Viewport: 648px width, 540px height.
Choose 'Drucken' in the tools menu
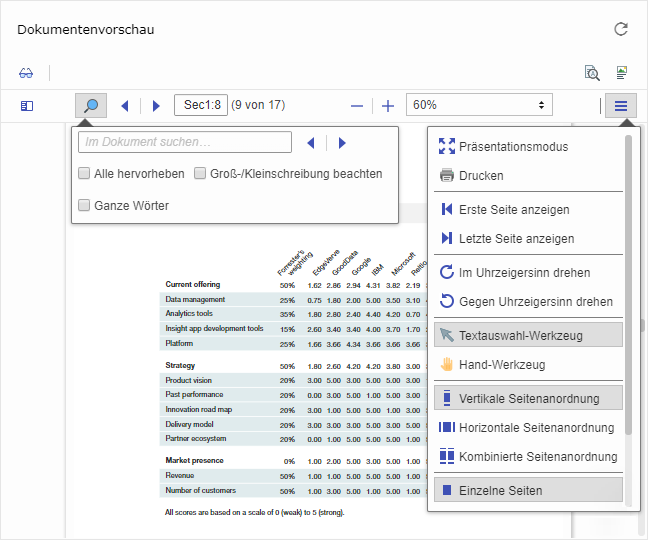(x=481, y=175)
